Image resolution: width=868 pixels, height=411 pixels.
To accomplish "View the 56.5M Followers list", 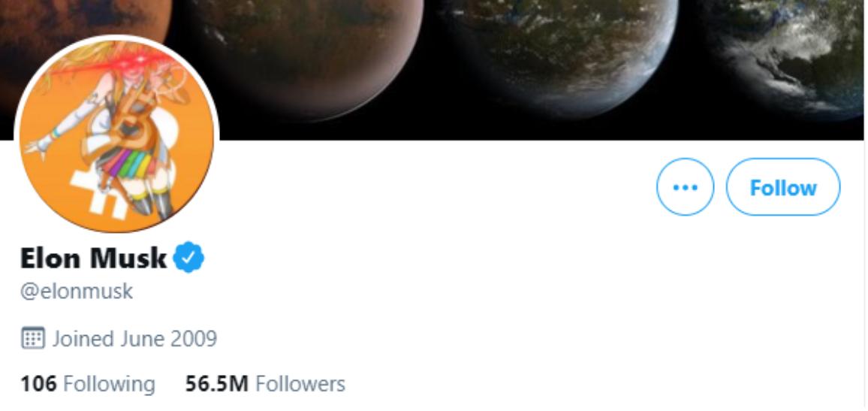I will pyautogui.click(x=265, y=384).
